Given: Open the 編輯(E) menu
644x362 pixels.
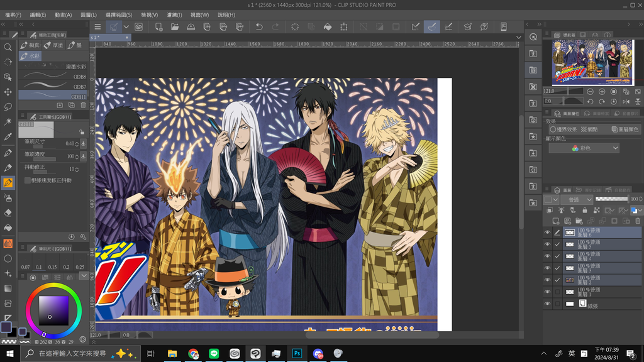Looking at the screenshot, I should [x=38, y=15].
